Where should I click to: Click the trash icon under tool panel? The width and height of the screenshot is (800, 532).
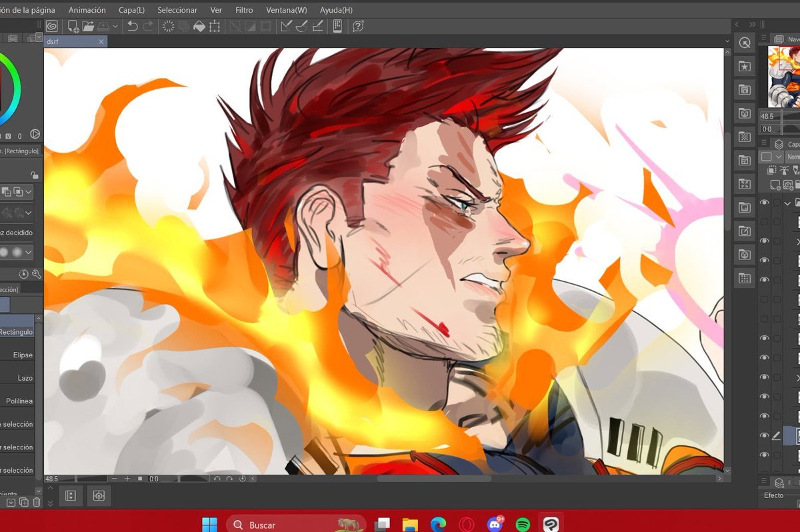pos(37,502)
